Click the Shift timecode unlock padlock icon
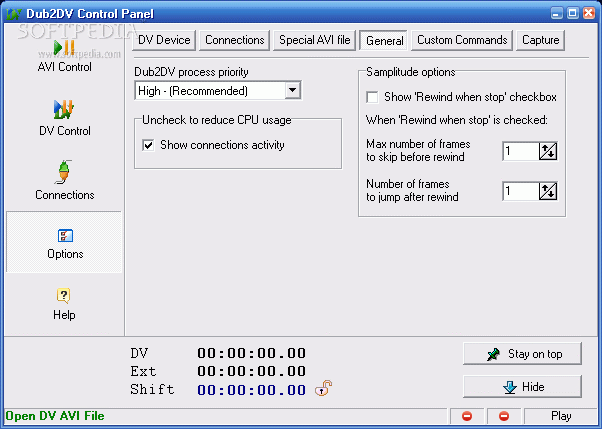The height and width of the screenshot is (429, 602). [323, 388]
